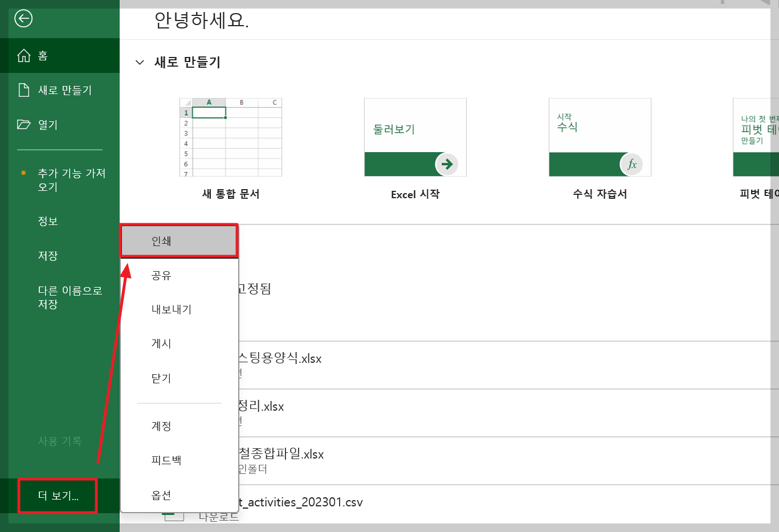Select 인쇄 from the overflow menu
This screenshot has width=779, height=532.
pos(178,240)
